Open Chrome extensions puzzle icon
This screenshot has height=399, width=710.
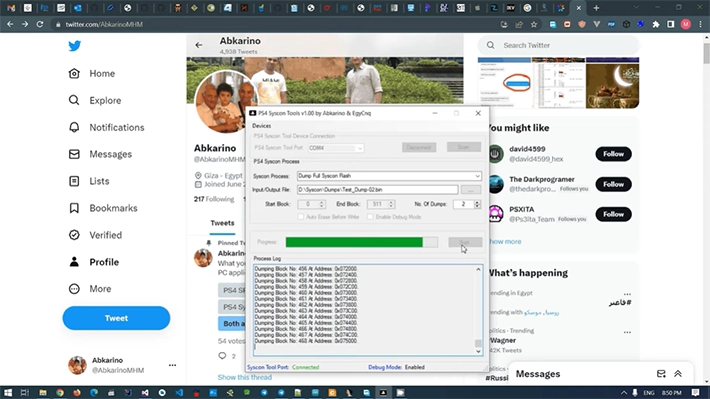click(656, 24)
